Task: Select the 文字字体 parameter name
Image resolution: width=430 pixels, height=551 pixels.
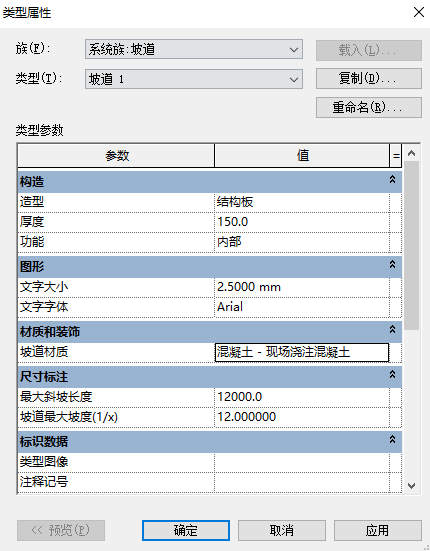Action: [x=116, y=307]
